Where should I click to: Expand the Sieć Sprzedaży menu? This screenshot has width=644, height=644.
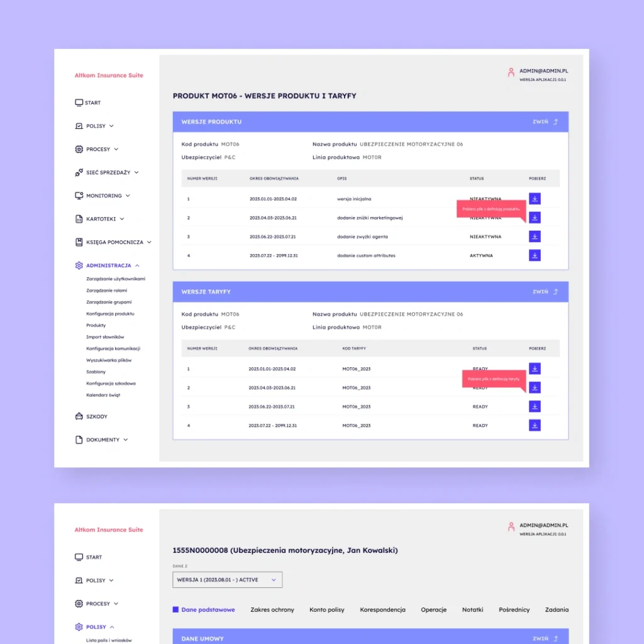tap(112, 172)
